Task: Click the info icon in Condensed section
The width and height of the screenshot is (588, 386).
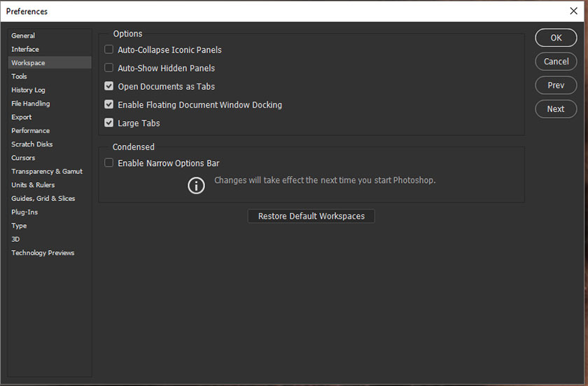Action: (x=197, y=185)
